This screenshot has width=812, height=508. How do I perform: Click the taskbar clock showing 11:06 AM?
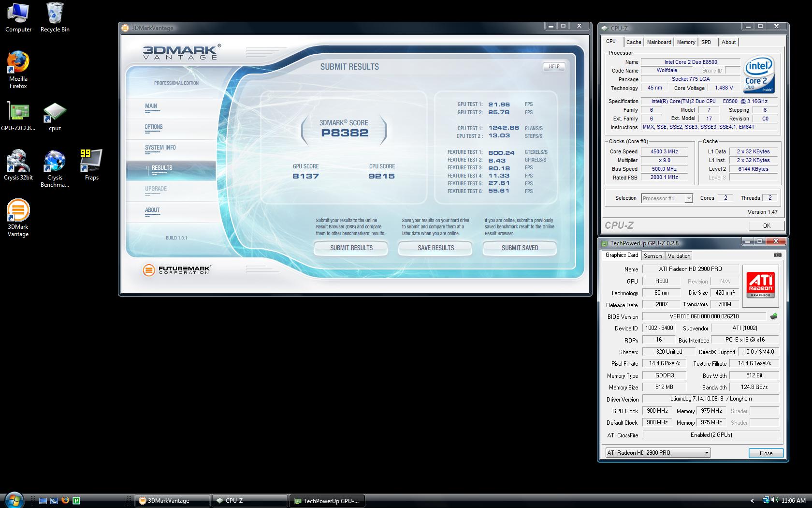[793, 501]
